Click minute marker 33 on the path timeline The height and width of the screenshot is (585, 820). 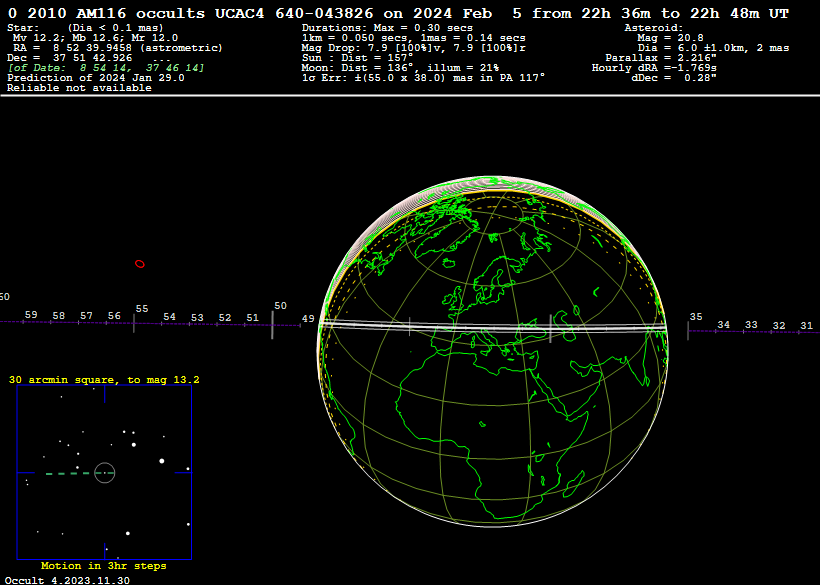[751, 325]
